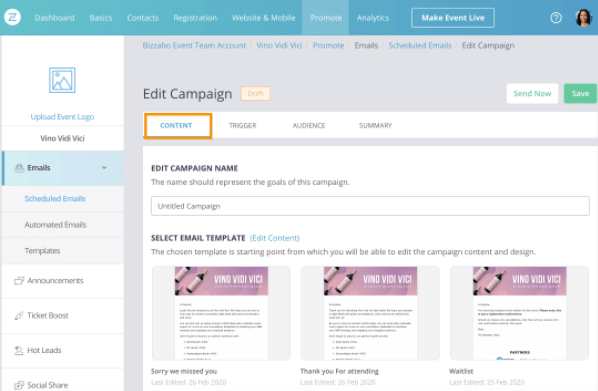This screenshot has height=391, width=598.
Task: Open the Registration menu
Action: click(x=195, y=18)
